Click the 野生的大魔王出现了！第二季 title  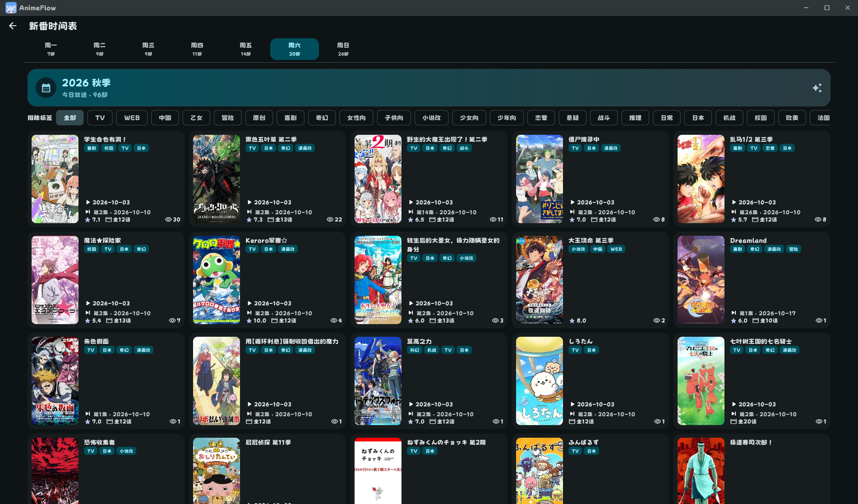coord(447,139)
